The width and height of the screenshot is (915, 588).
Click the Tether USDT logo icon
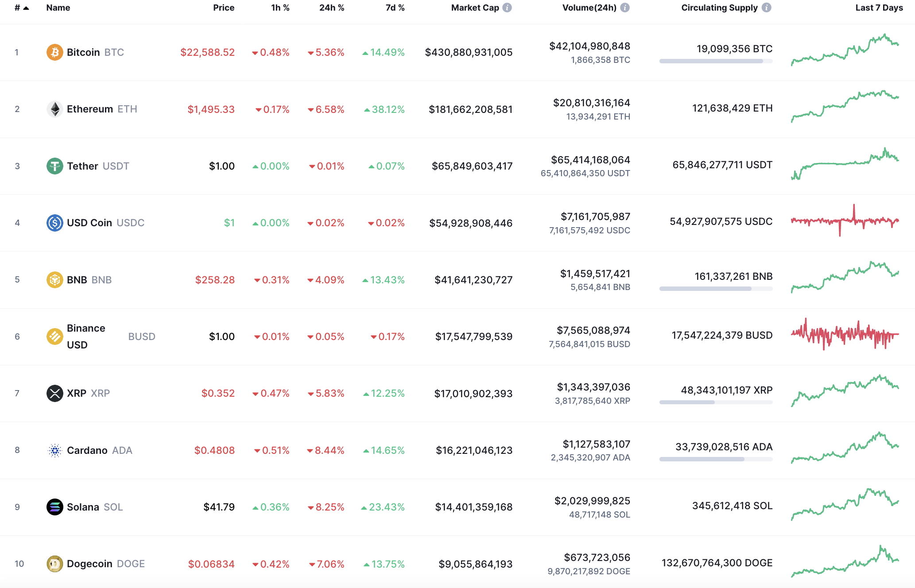(54, 166)
